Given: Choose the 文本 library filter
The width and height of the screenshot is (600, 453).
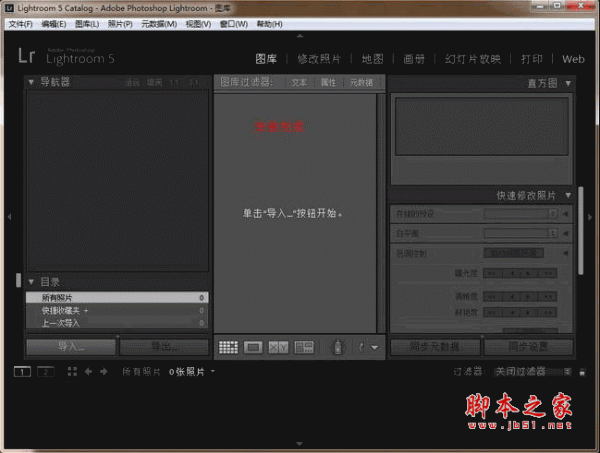Looking at the screenshot, I should (x=299, y=83).
